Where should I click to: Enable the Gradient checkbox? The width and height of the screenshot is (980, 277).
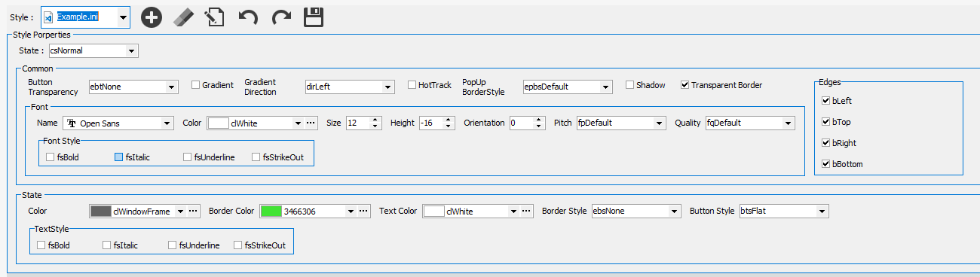[195, 85]
